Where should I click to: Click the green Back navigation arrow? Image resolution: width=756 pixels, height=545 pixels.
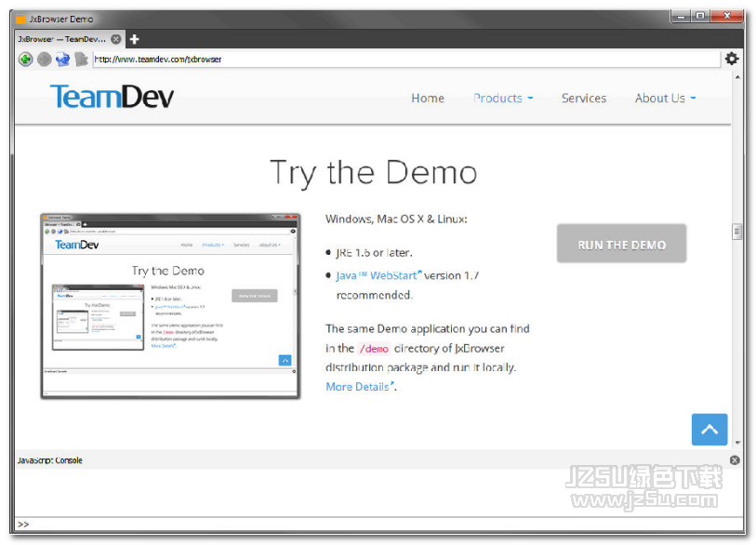point(25,60)
